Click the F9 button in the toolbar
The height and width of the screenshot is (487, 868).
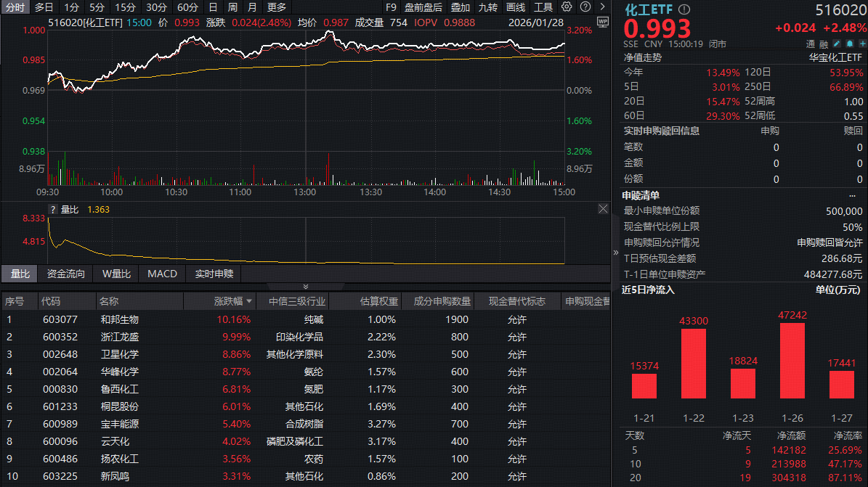392,7
